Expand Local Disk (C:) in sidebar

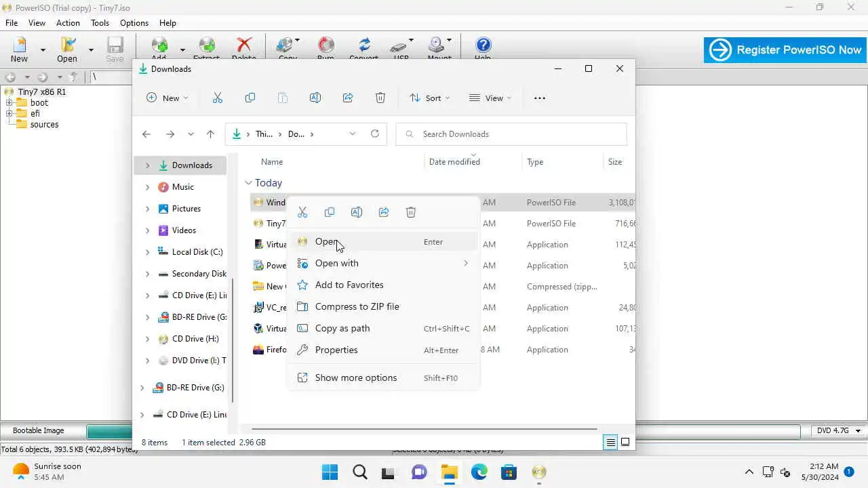147,252
